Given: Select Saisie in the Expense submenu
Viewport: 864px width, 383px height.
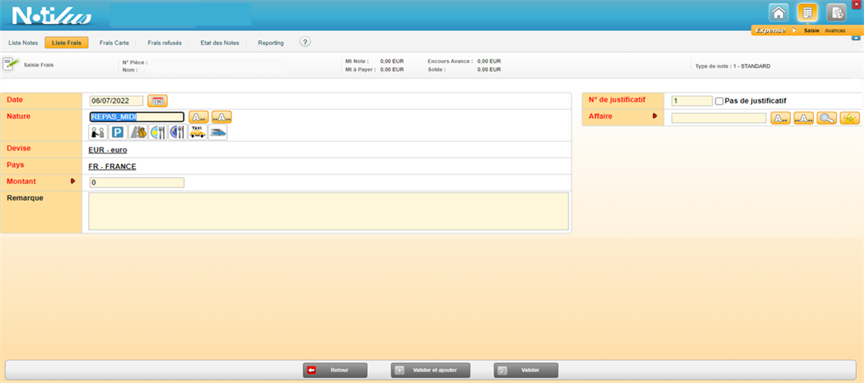Looking at the screenshot, I should click(812, 31).
